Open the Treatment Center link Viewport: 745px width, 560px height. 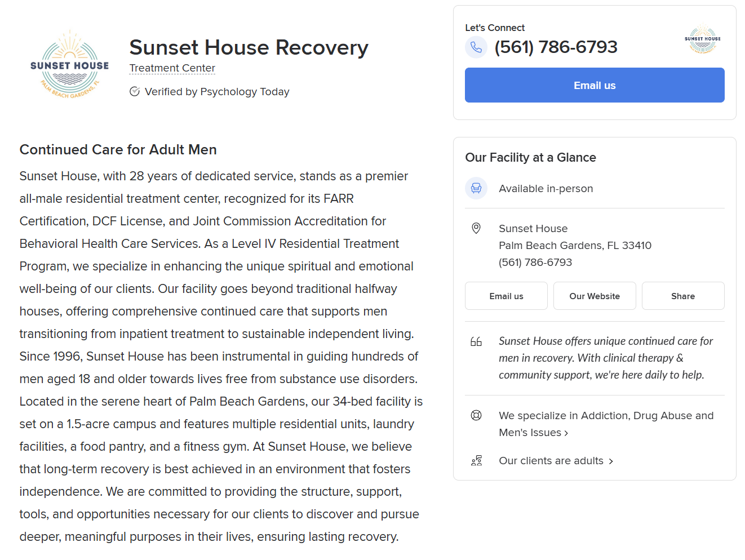pyautogui.click(x=172, y=68)
